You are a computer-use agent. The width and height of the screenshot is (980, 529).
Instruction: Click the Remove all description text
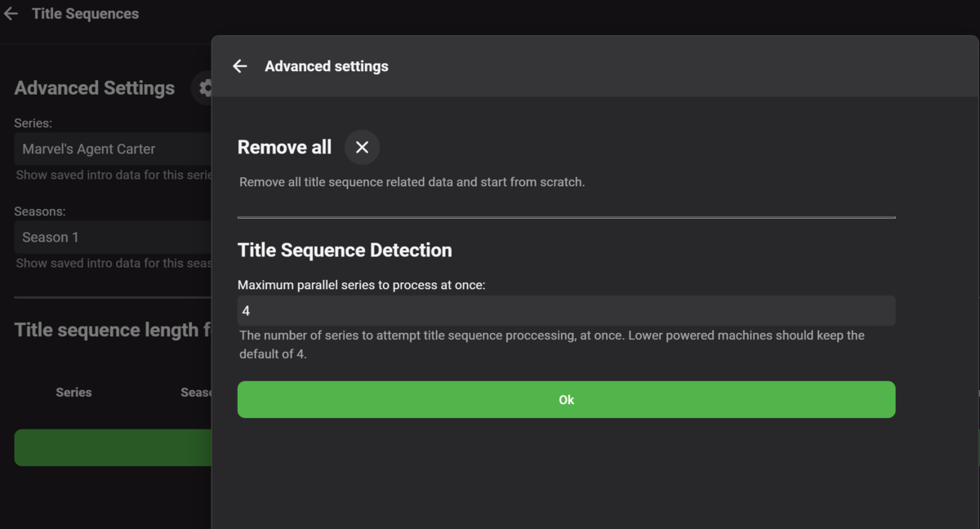(412, 182)
